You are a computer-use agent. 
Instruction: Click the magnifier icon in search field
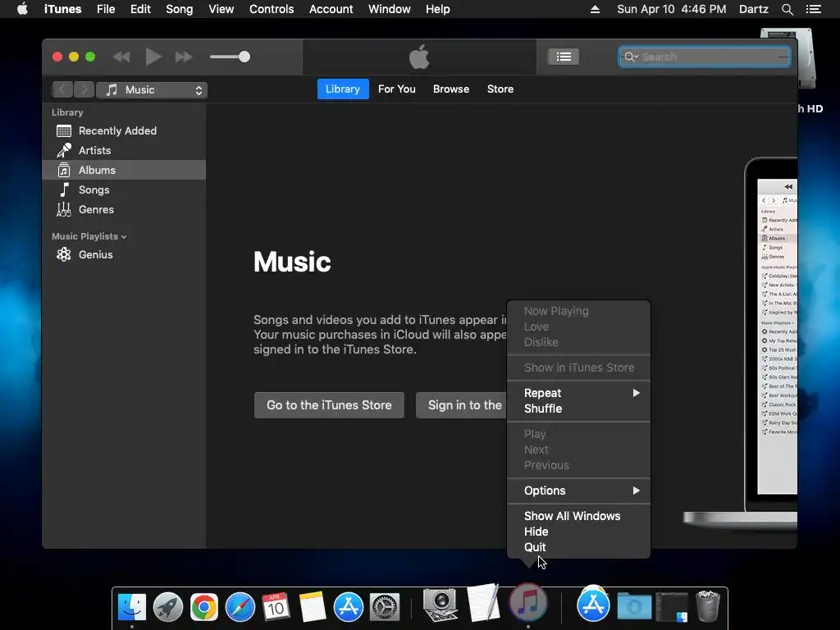point(629,57)
